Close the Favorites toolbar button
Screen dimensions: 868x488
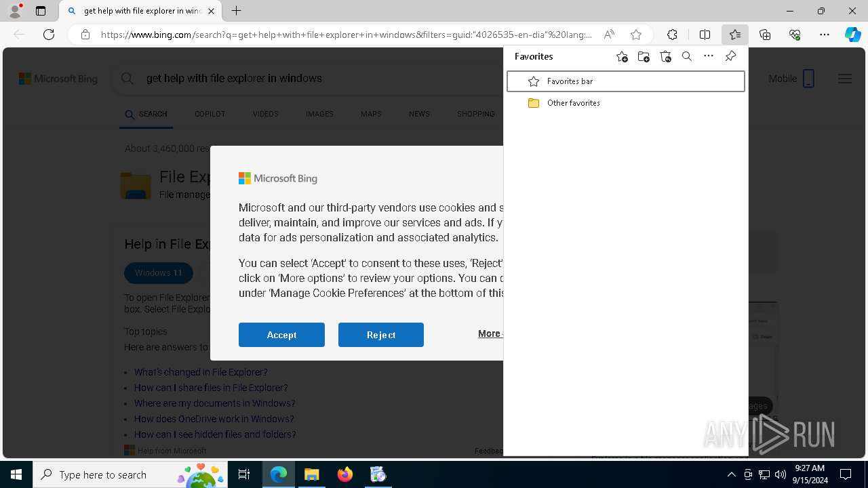pos(734,35)
